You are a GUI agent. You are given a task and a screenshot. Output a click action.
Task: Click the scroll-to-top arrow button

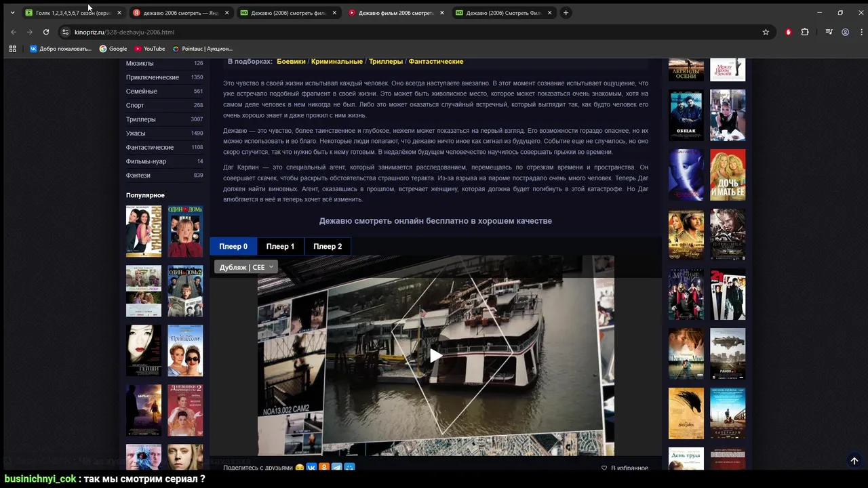[x=854, y=461]
